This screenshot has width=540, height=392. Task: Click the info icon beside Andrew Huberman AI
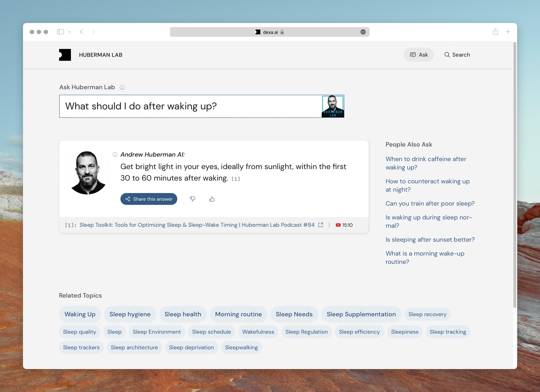pos(115,155)
